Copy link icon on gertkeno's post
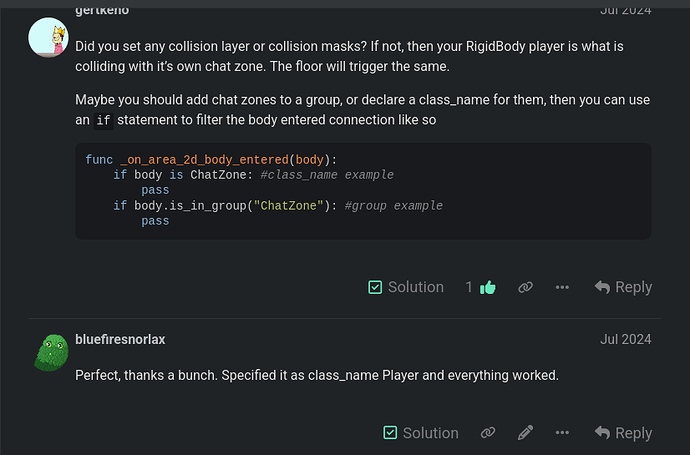 click(525, 287)
